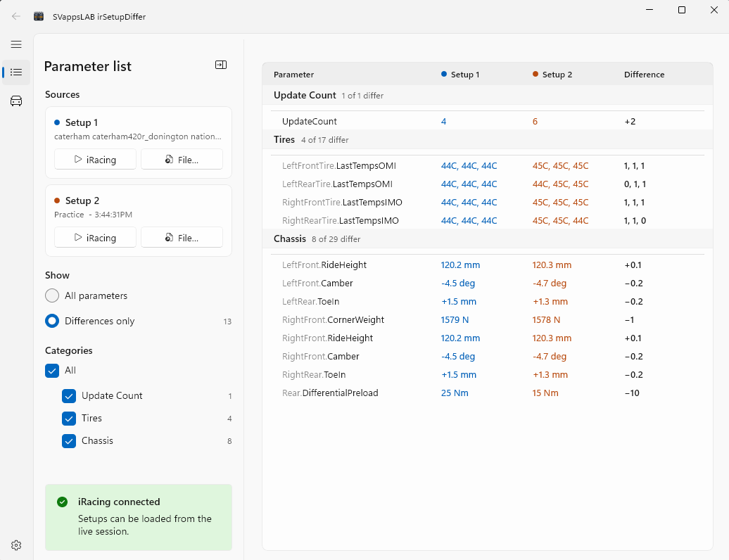This screenshot has height=560, width=729.
Task: Select RightRearTire.LastTempsIMO row
Action: (x=487, y=221)
